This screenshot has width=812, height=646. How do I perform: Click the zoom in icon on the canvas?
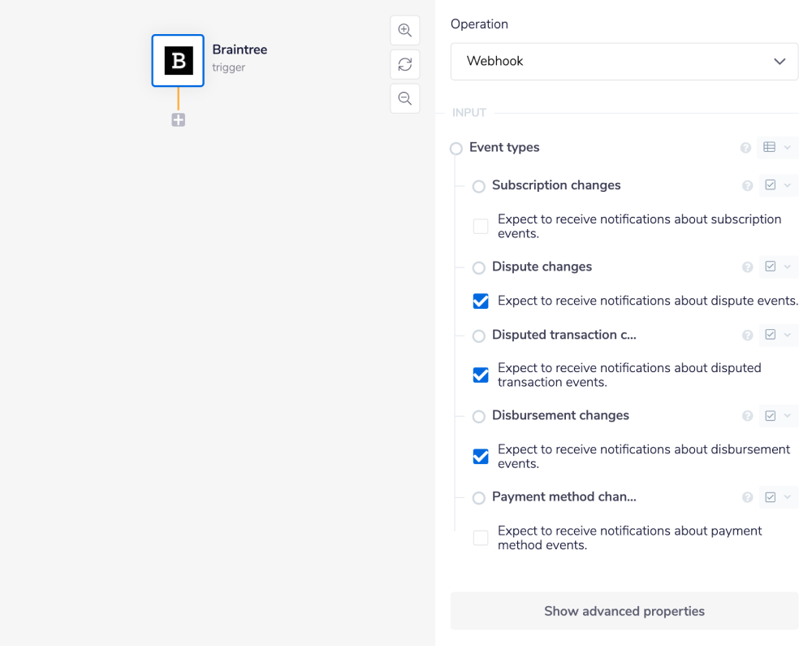404,30
